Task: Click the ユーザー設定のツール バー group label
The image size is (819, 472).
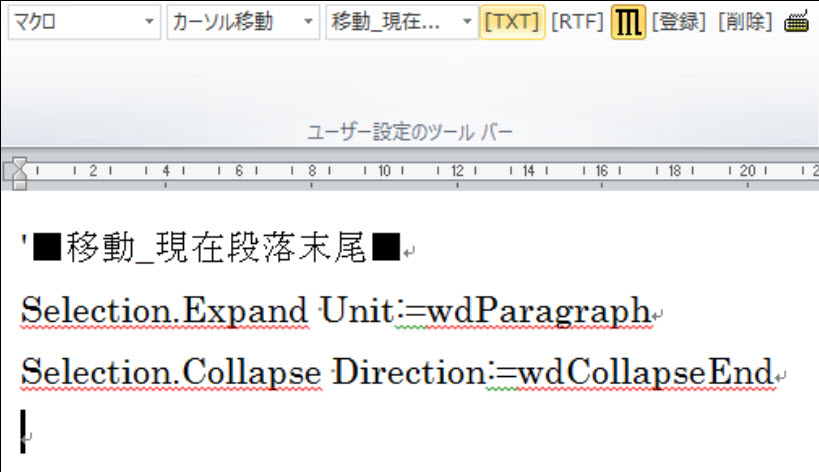Action: click(409, 132)
